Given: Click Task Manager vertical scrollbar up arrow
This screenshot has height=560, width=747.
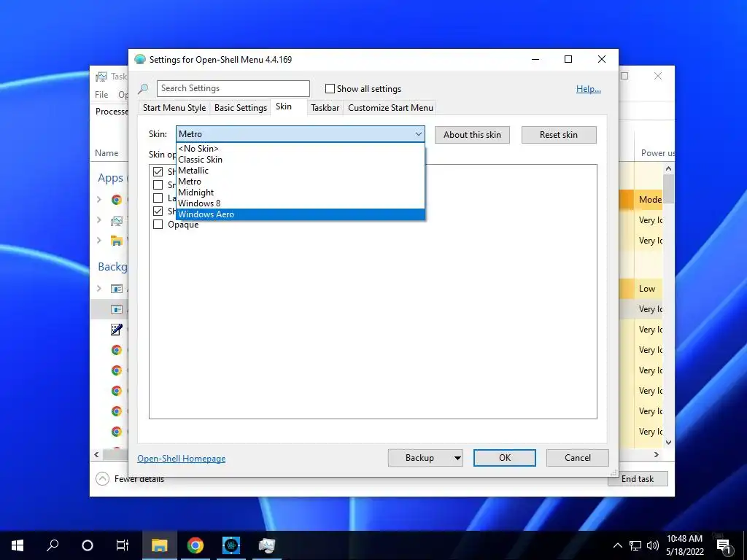Looking at the screenshot, I should click(x=668, y=169).
